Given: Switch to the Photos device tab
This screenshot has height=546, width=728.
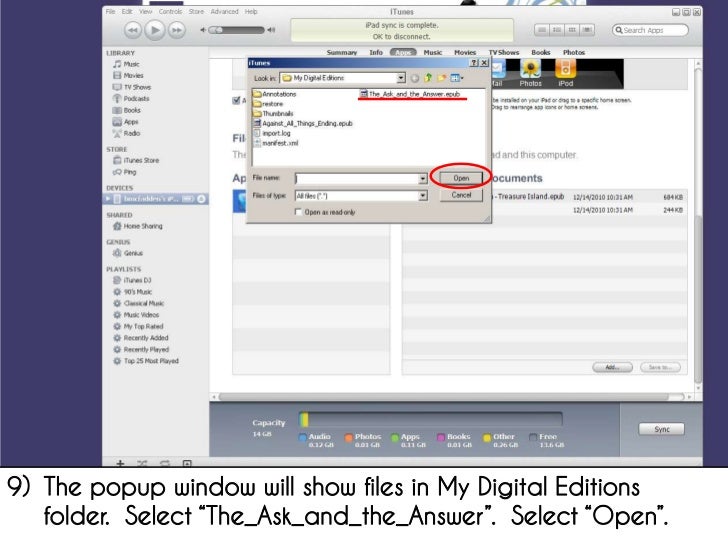Looking at the screenshot, I should (x=574, y=52).
